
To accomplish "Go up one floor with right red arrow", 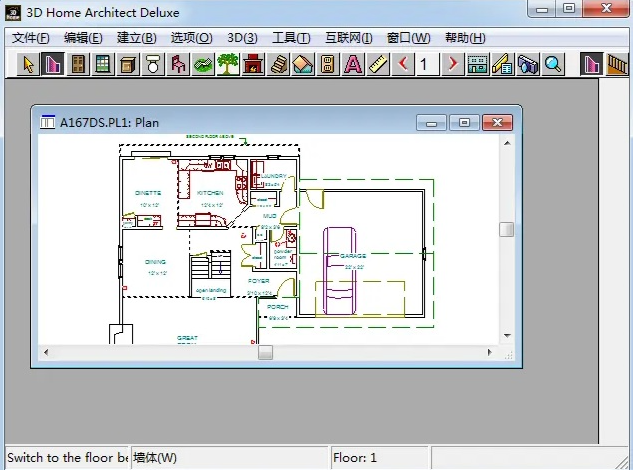I will click(452, 65).
